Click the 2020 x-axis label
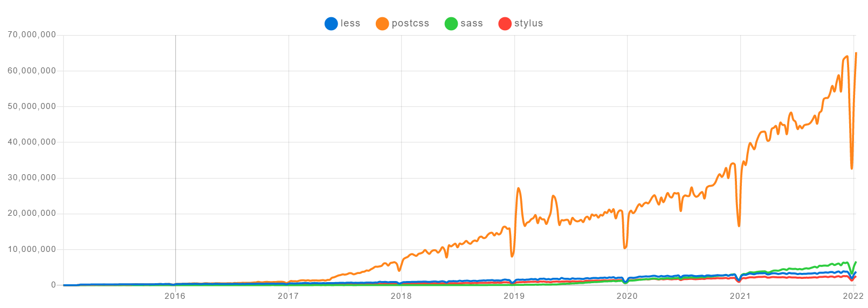 coord(627,296)
